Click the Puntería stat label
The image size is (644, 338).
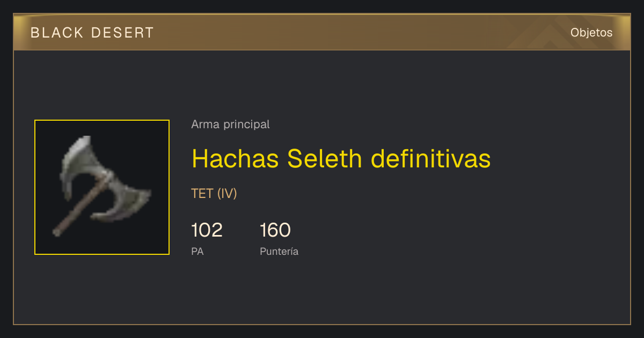[279, 251]
